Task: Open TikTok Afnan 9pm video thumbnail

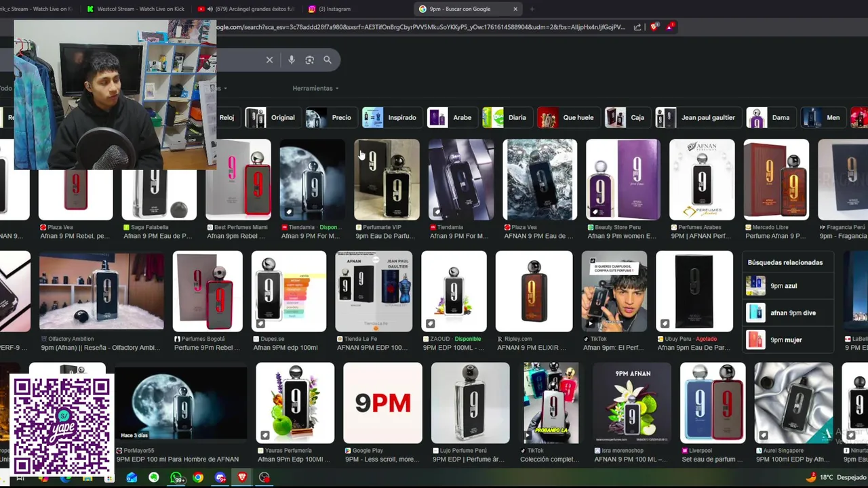Action: [614, 291]
